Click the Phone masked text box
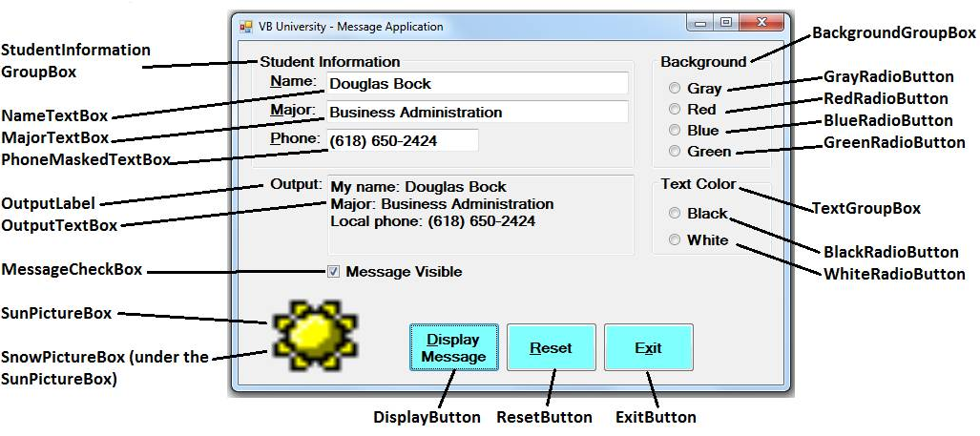This screenshot has width=980, height=436. coord(403,140)
